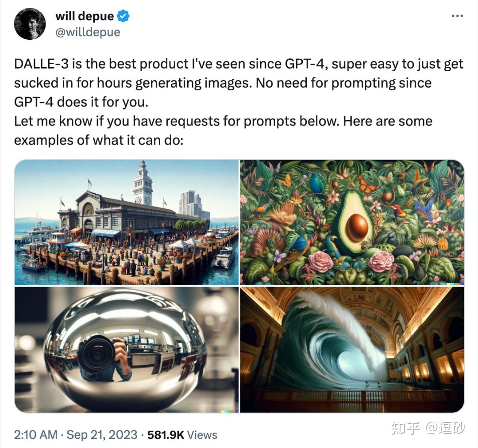Click the Sep 21, 2023 date
The height and width of the screenshot is (448, 478).
pyautogui.click(x=102, y=435)
